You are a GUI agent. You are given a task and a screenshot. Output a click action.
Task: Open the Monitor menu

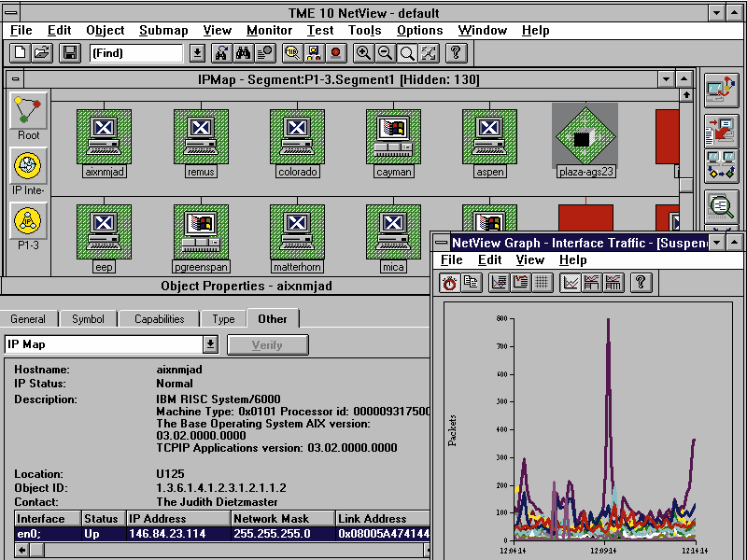[269, 31]
